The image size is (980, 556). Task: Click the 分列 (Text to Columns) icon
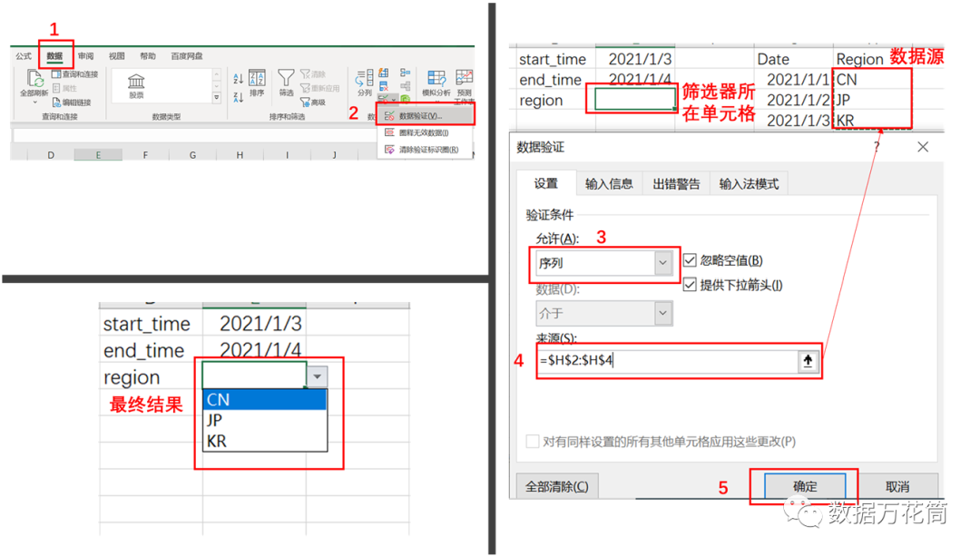365,78
